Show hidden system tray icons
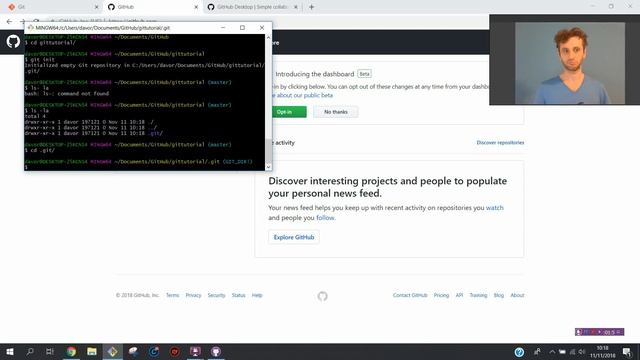 coord(552,352)
